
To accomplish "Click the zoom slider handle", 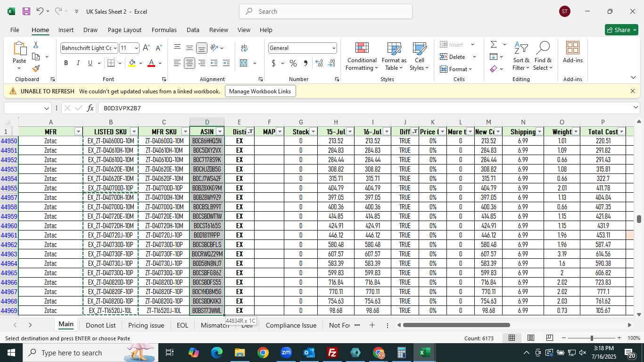I will [592, 338].
